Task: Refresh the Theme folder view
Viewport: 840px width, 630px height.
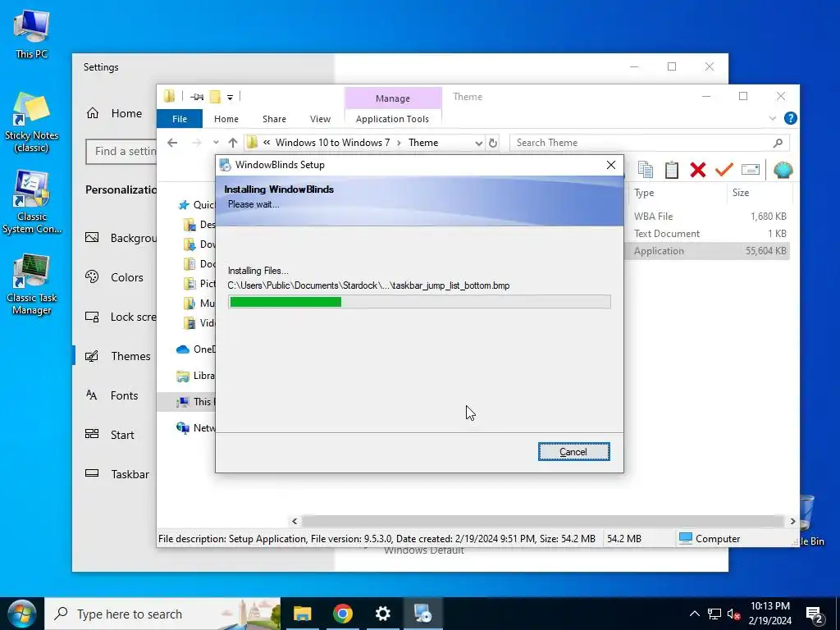Action: (x=493, y=143)
